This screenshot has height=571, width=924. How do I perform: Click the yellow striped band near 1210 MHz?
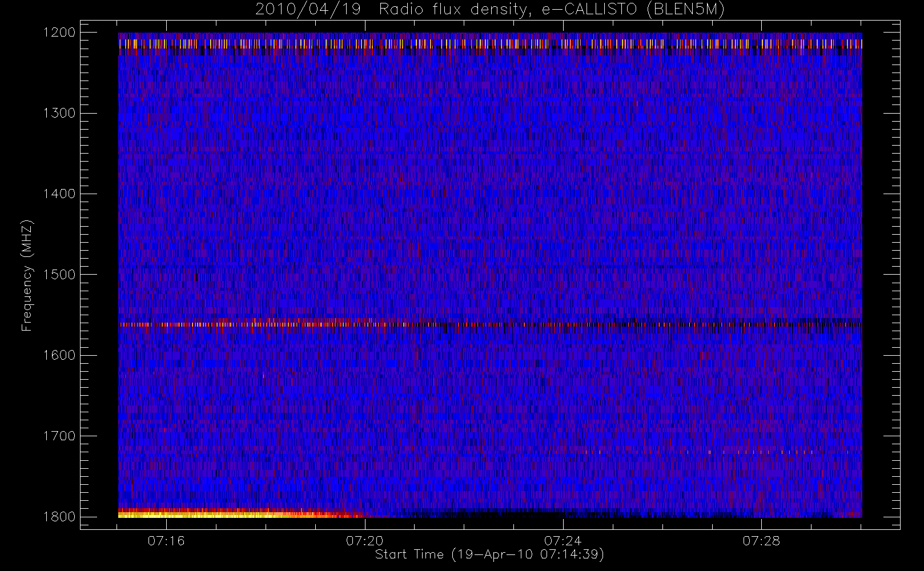(490, 43)
